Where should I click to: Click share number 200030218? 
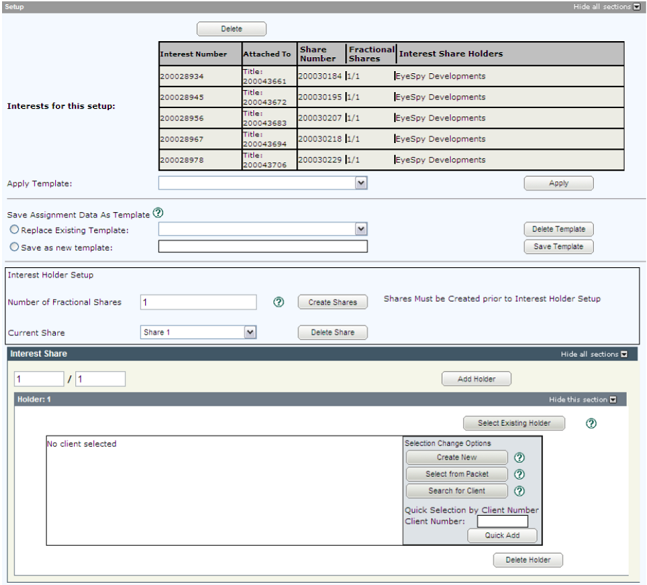(320, 139)
